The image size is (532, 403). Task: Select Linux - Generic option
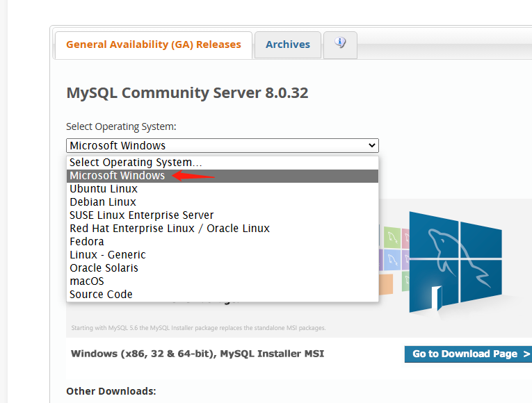point(223,255)
